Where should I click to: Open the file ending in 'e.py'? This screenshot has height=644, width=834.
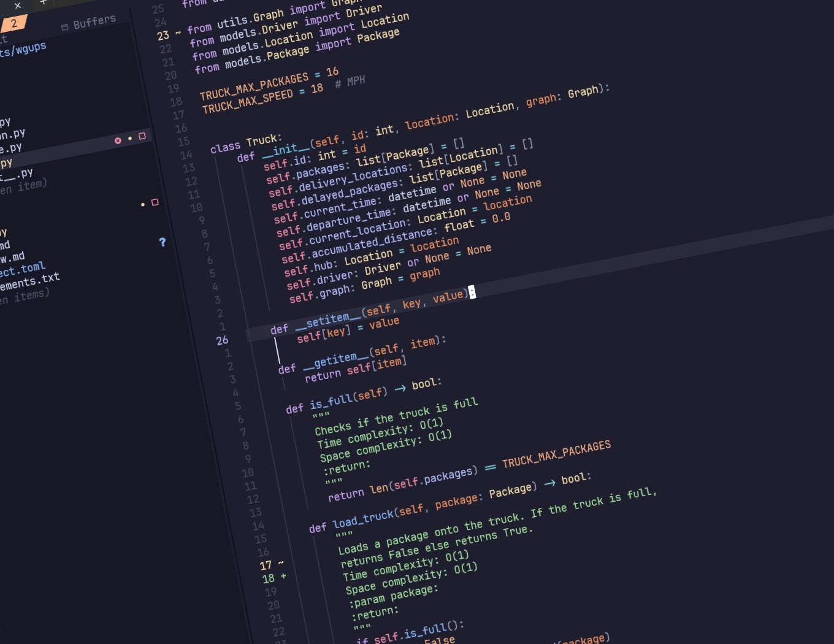(x=10, y=149)
